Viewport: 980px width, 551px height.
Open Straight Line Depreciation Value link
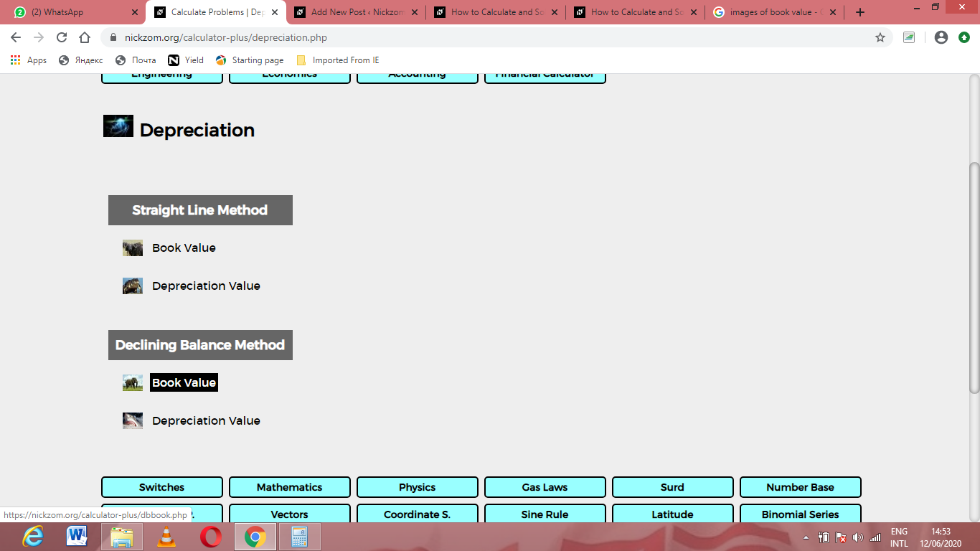(x=206, y=286)
